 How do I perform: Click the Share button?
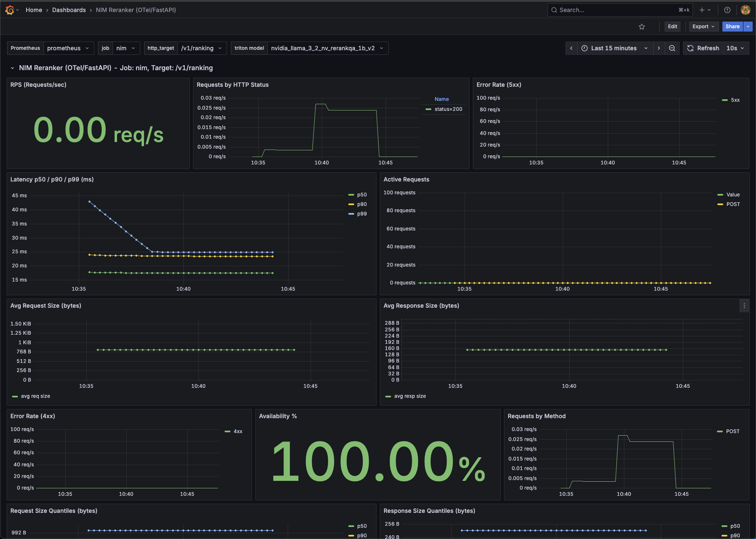click(732, 26)
